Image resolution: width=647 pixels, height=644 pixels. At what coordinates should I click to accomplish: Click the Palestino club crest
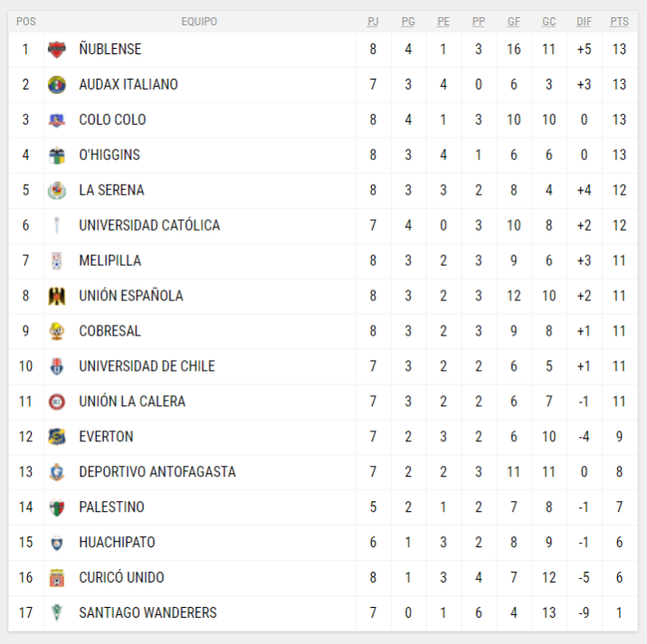point(57,507)
